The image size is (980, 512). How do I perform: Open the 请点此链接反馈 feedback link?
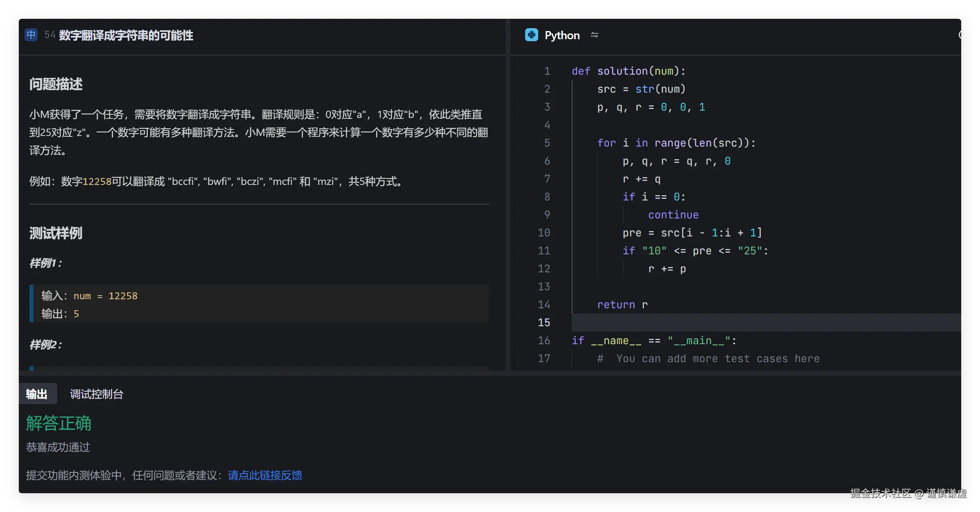[265, 475]
